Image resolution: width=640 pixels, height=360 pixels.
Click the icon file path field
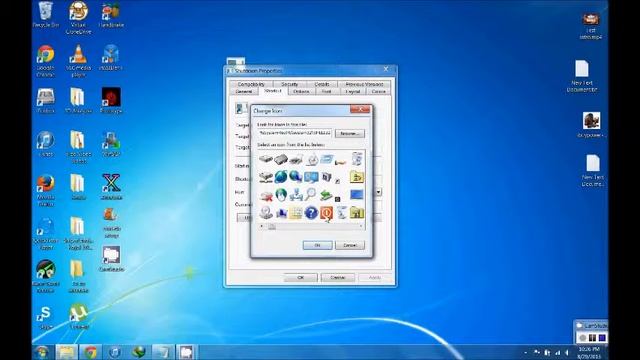point(295,133)
